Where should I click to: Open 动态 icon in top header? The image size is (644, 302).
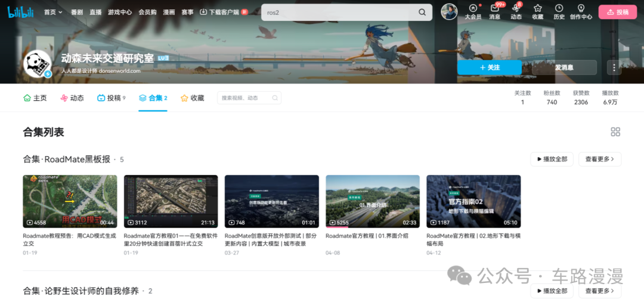(516, 12)
